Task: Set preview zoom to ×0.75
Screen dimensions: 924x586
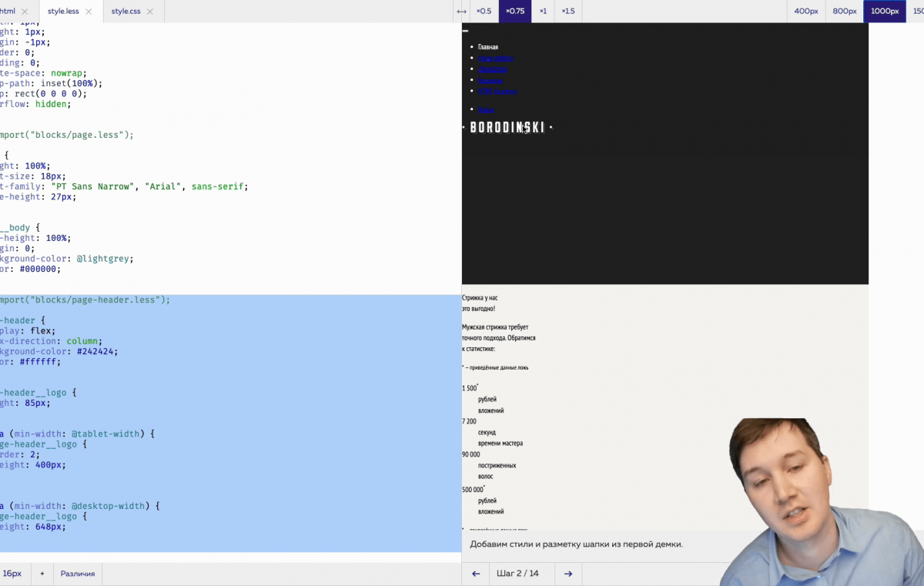Action: (x=515, y=11)
